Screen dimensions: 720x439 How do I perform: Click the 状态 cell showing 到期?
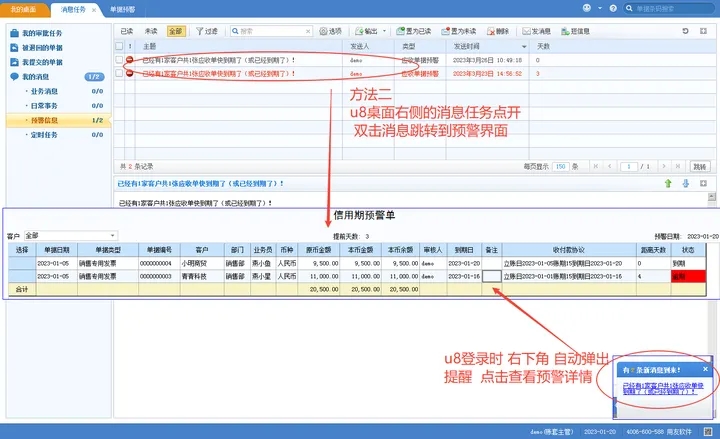point(688,263)
